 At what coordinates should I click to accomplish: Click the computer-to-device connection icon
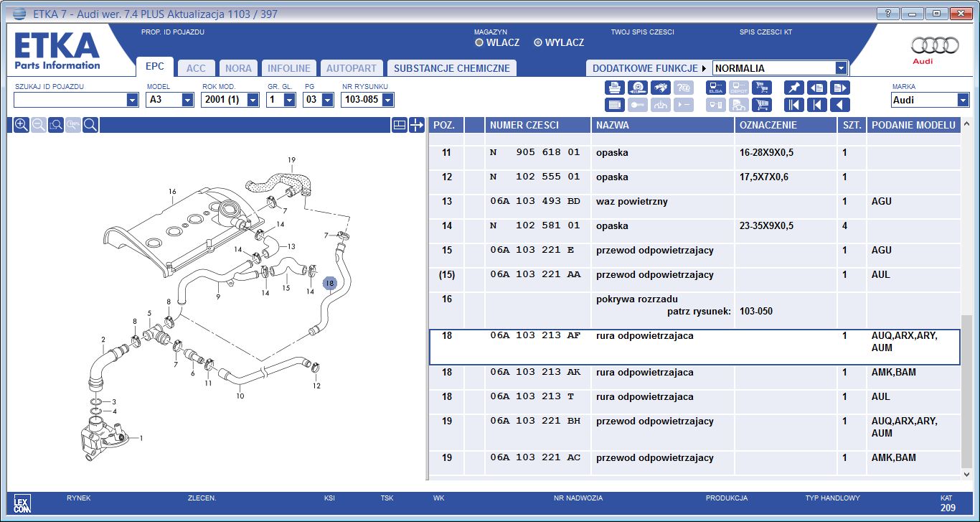(x=715, y=105)
